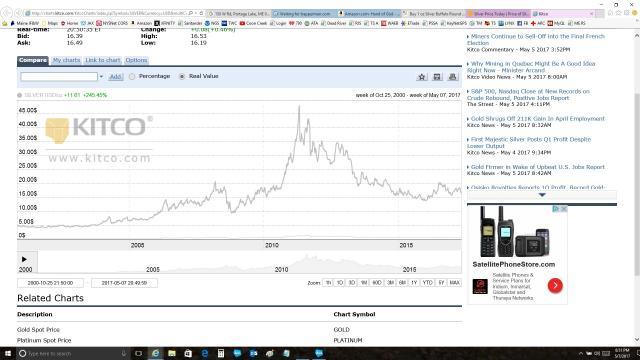Choose the MAX zoom range option
The image size is (640, 360).
click(x=454, y=282)
